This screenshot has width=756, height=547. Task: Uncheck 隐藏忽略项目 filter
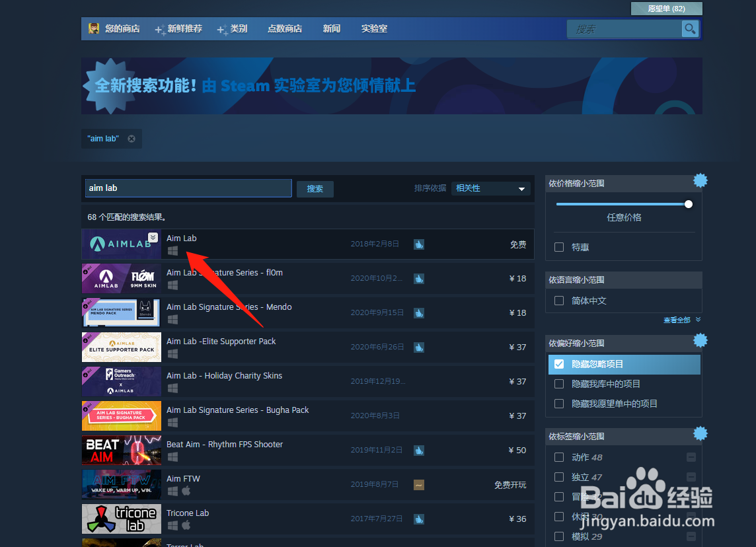pyautogui.click(x=559, y=365)
